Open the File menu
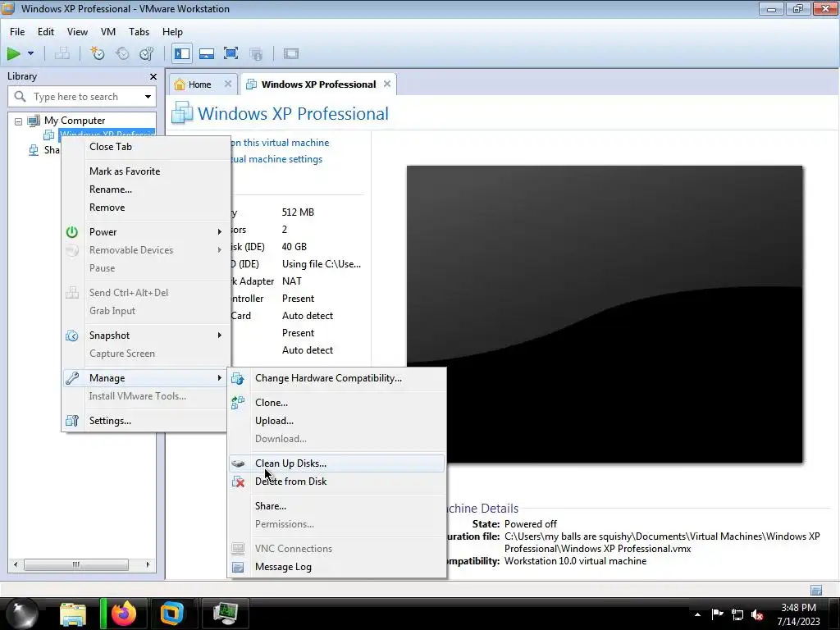Image resolution: width=840 pixels, height=630 pixels. click(x=17, y=32)
